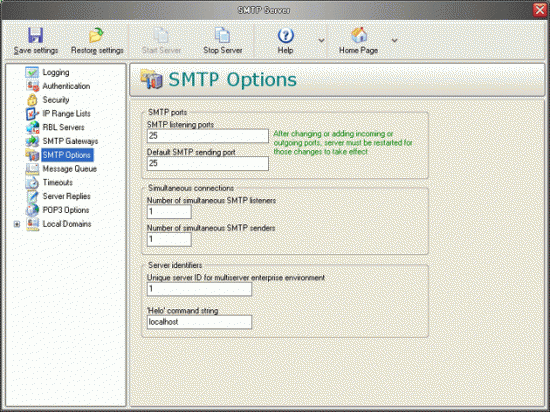The width and height of the screenshot is (550, 412).
Task: Click the IP Range Lists icon
Action: click(32, 114)
